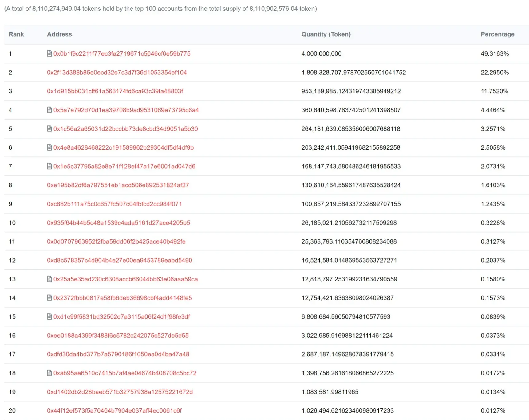Click contract icon beside address 0x1c56a2a65031d22bccbb73de8cbd34d9051a5b30
The image size is (529, 420).
[x=49, y=128]
